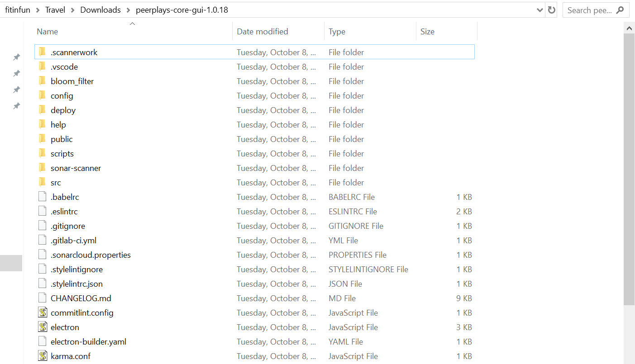Sort files by Name column header
This screenshot has width=635, height=364.
(48, 32)
